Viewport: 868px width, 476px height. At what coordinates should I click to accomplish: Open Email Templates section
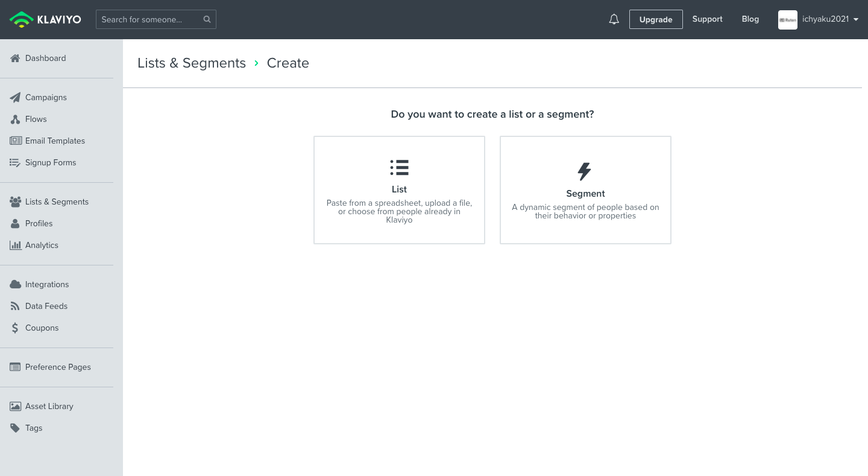click(55, 141)
